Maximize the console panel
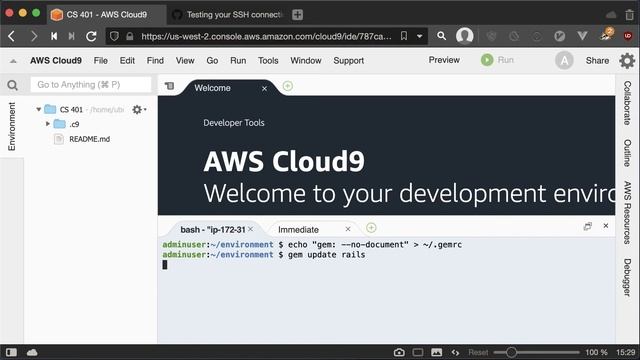This screenshot has width=640, height=360. click(x=587, y=226)
